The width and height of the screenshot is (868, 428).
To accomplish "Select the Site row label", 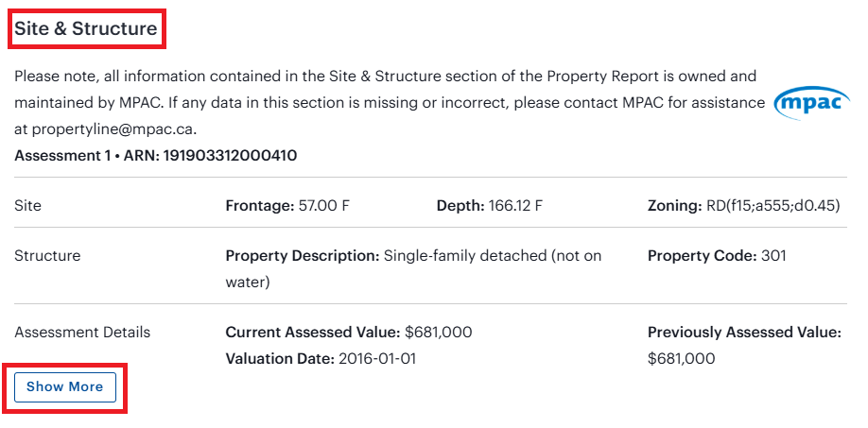I will coord(28,205).
